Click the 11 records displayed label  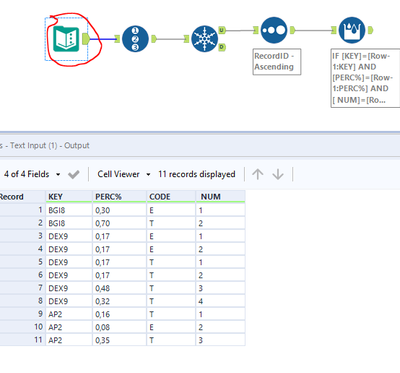197,174
